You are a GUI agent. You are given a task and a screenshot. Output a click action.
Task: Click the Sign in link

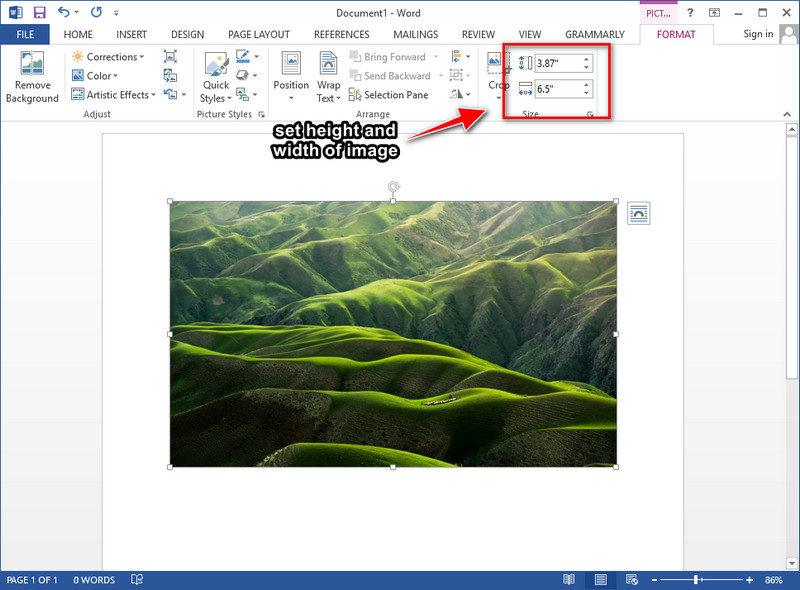point(758,34)
